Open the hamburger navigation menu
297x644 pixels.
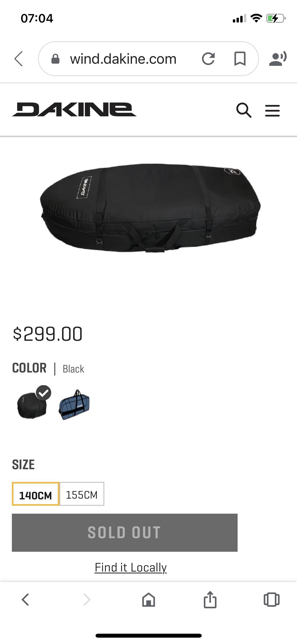[x=272, y=111]
